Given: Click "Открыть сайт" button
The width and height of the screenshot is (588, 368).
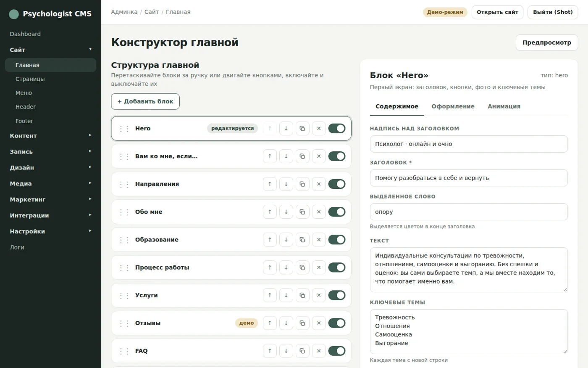Looking at the screenshot, I should pyautogui.click(x=497, y=12).
